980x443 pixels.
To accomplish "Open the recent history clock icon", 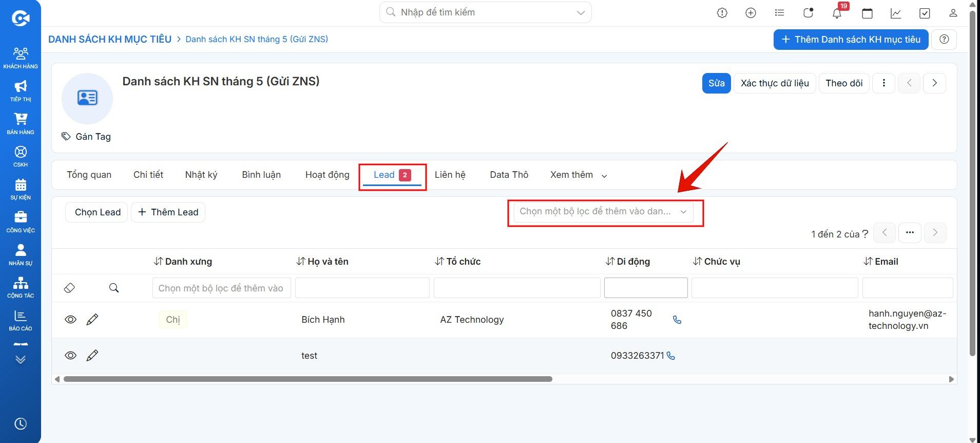I will click(21, 423).
